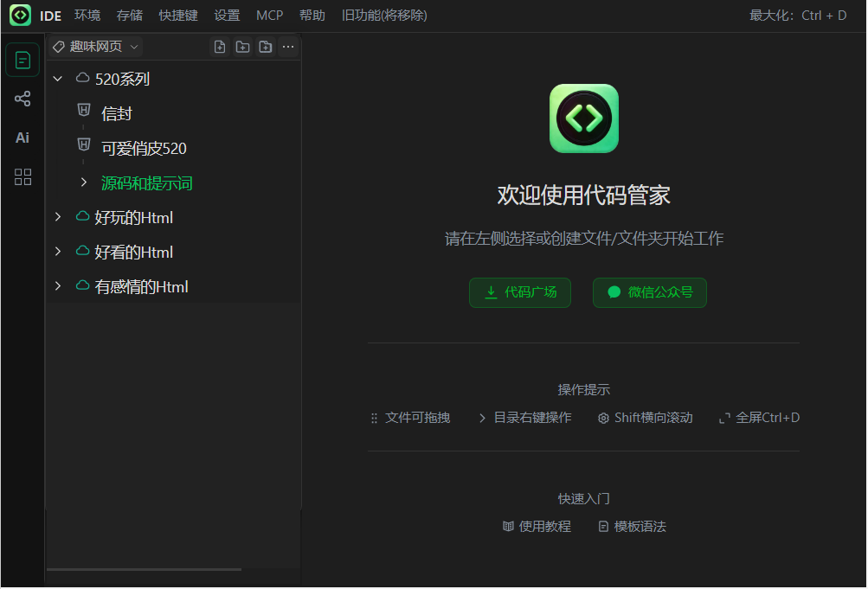
Task: Click the cloud icon beside 好玩的Html
Action: pos(82,216)
